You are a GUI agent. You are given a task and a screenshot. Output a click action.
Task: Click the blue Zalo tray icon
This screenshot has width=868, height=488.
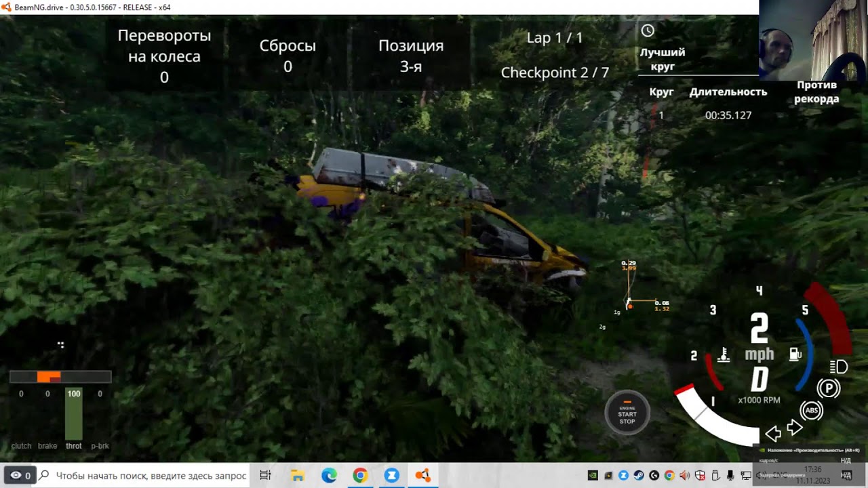click(x=623, y=476)
